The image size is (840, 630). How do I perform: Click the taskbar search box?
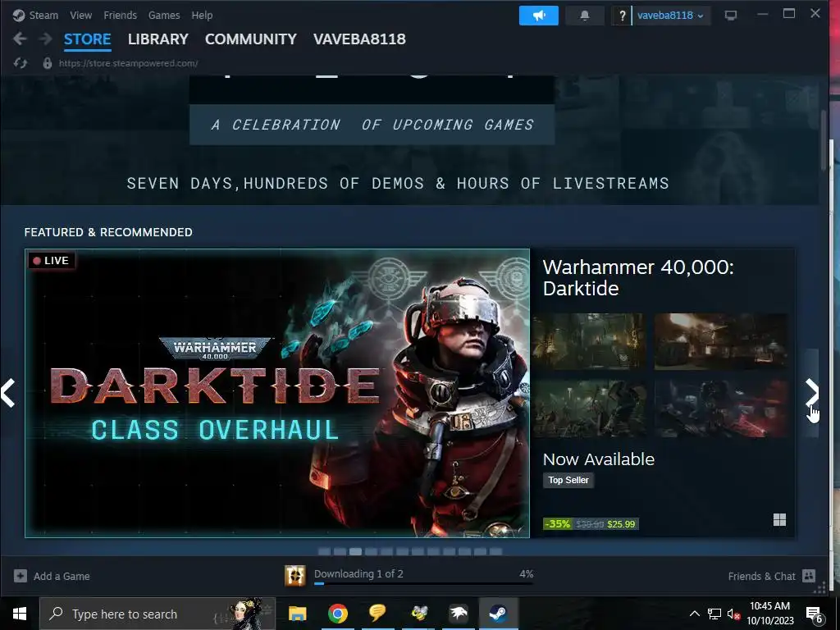pos(157,614)
